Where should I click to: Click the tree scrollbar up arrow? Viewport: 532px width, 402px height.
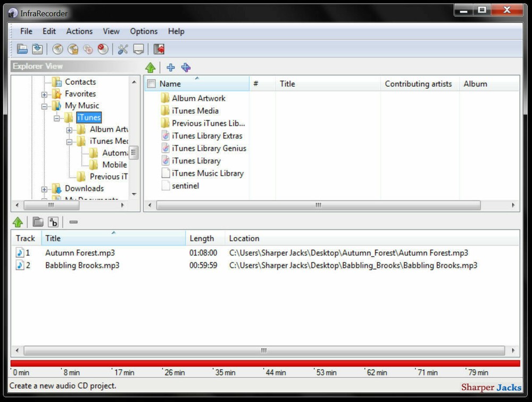[134, 82]
